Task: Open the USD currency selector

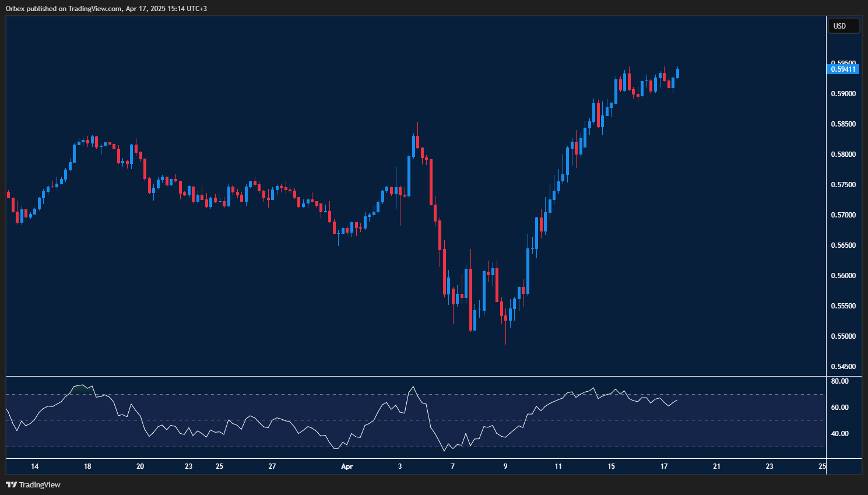Action: point(843,26)
